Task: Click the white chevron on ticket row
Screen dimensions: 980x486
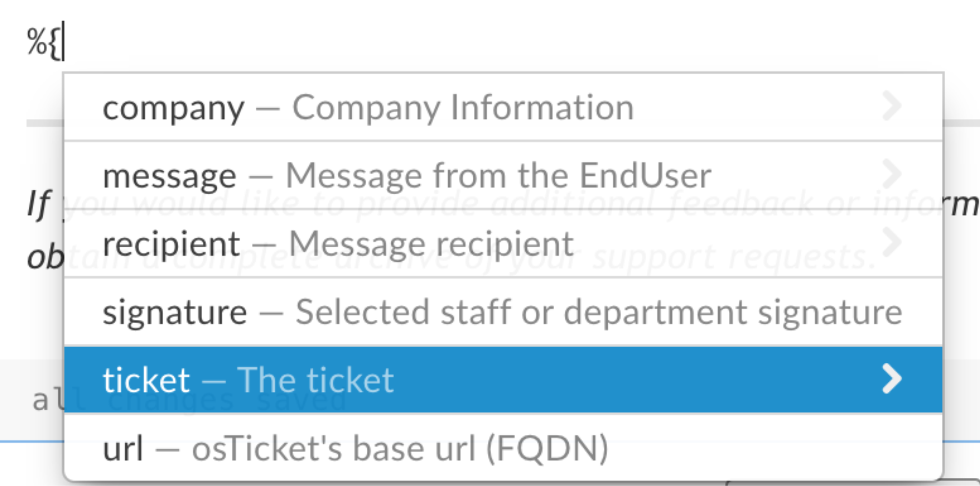Action: (892, 379)
